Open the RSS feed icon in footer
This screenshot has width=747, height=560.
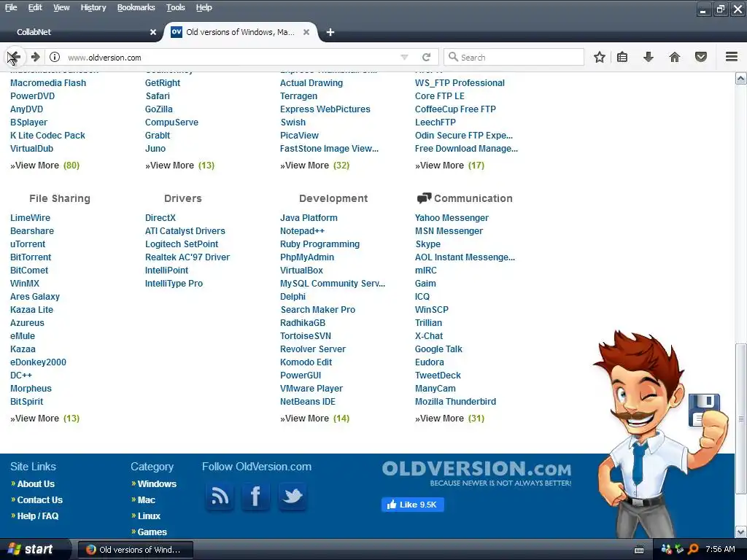click(220, 496)
